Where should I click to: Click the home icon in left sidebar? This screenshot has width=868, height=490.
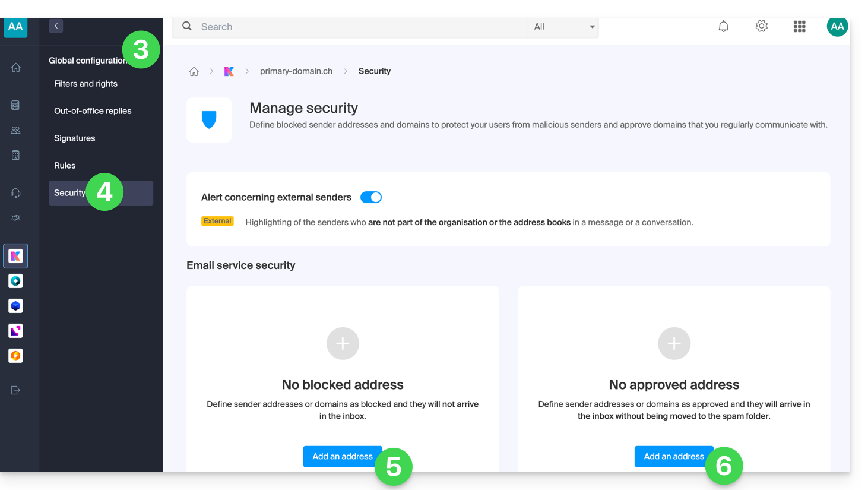16,68
